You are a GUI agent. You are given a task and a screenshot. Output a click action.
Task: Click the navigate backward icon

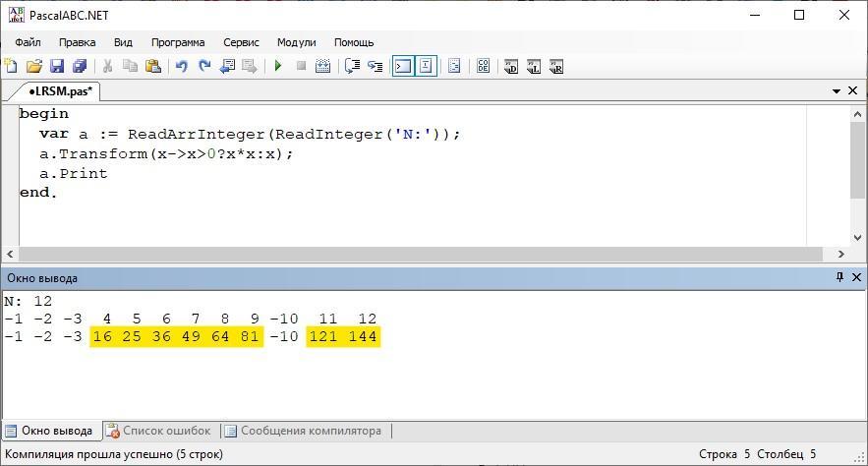pos(227,67)
